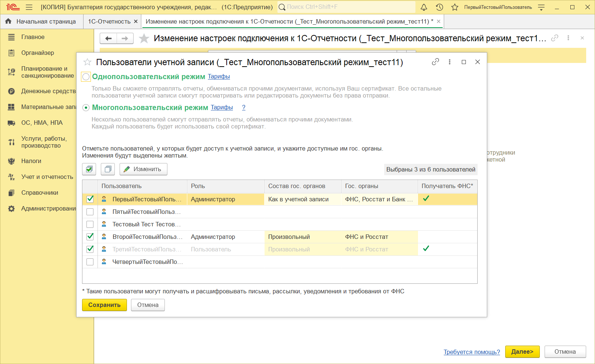
Task: Check ПятыйТестовыйПользователь checkbox
Action: coord(90,212)
